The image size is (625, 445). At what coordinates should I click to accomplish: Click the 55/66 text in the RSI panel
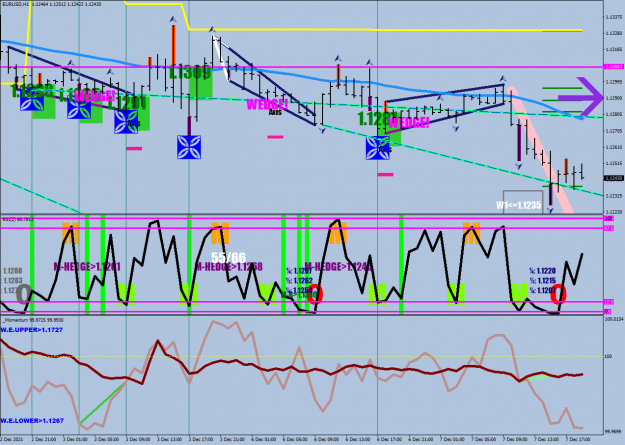(228, 257)
